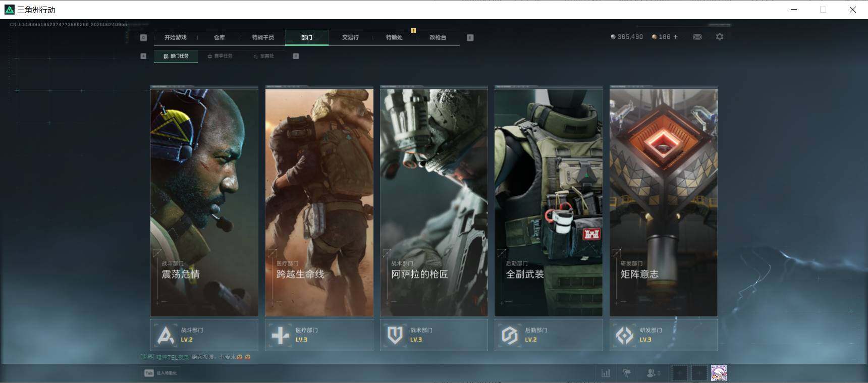Open the settings gear icon
Image resolution: width=868 pixels, height=383 pixels.
click(720, 37)
